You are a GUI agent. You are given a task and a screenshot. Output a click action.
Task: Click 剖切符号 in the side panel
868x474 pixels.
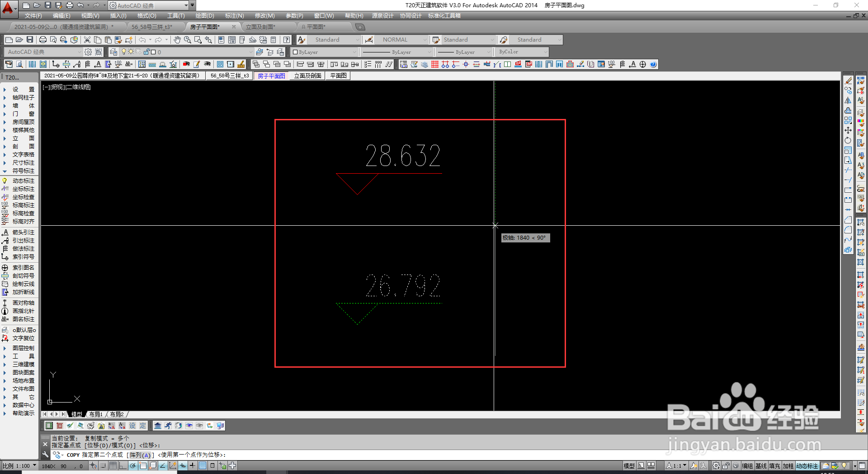[x=19, y=275]
